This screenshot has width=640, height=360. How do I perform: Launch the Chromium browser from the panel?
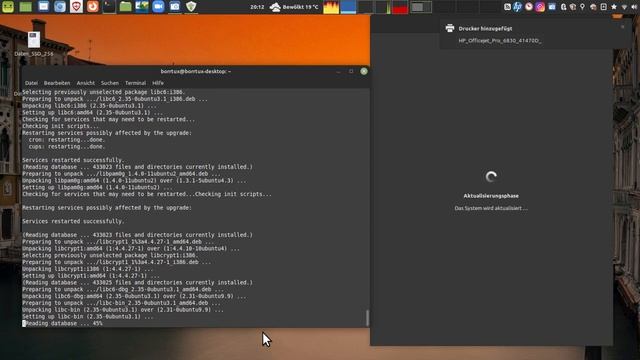[60, 7]
